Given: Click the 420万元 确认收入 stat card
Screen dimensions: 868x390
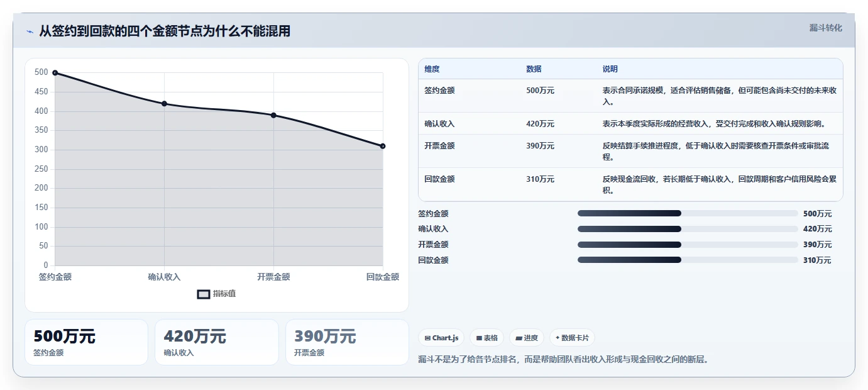Looking at the screenshot, I should click(216, 342).
